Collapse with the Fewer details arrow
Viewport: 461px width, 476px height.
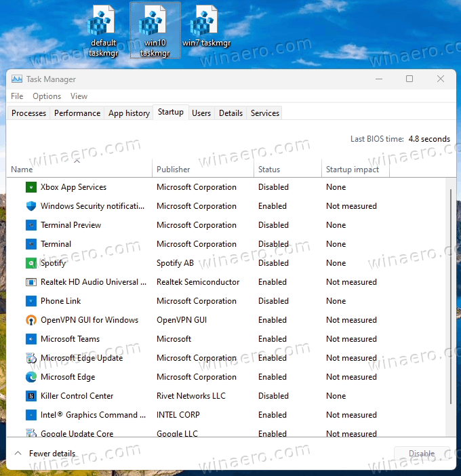(18, 453)
